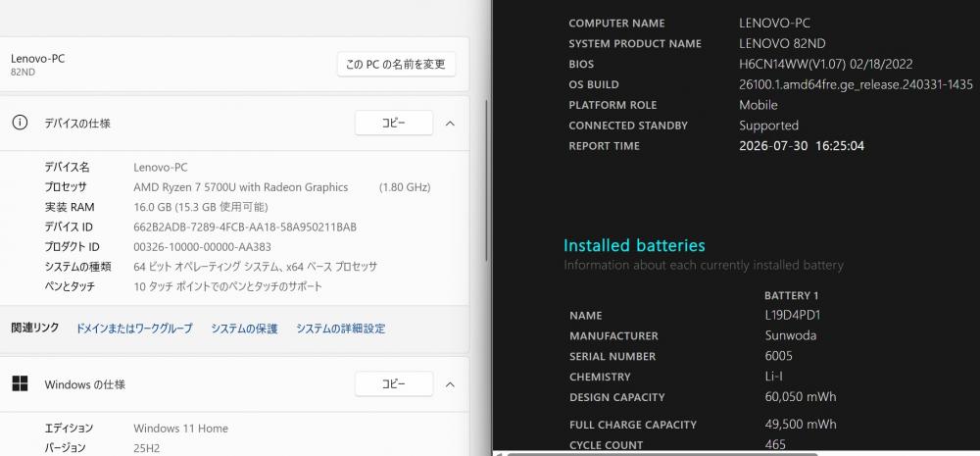
Task: Copy device specifications
Action: [394, 124]
